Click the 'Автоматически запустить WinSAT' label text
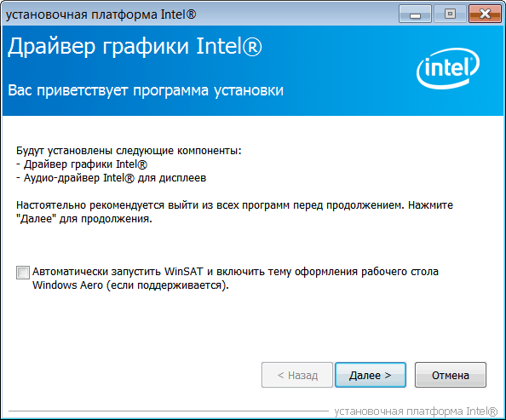Image resolution: width=506 pixels, height=420 pixels. (x=118, y=272)
